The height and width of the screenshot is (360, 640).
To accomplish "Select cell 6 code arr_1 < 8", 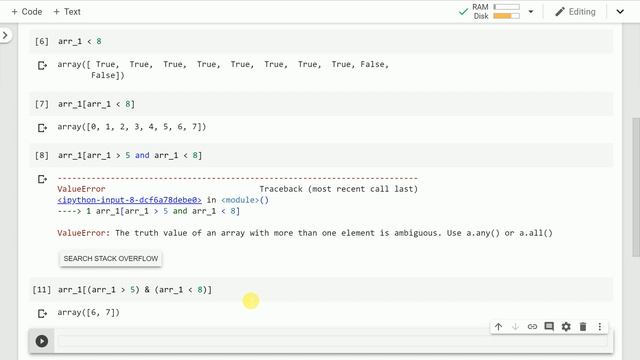I will 80,41.
